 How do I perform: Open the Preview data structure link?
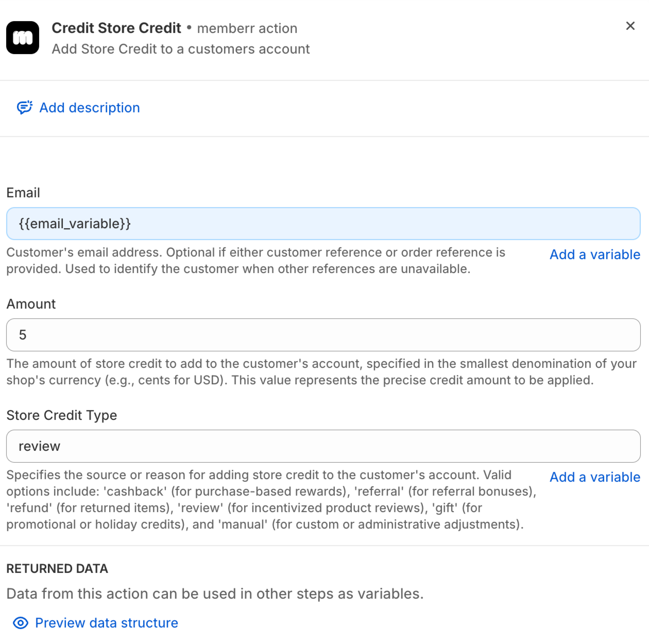click(106, 623)
